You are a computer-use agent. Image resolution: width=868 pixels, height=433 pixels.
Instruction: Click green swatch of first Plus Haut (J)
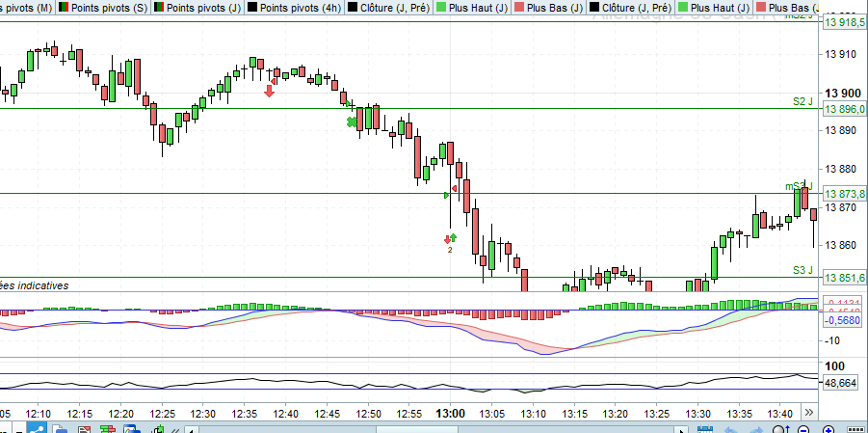(441, 8)
